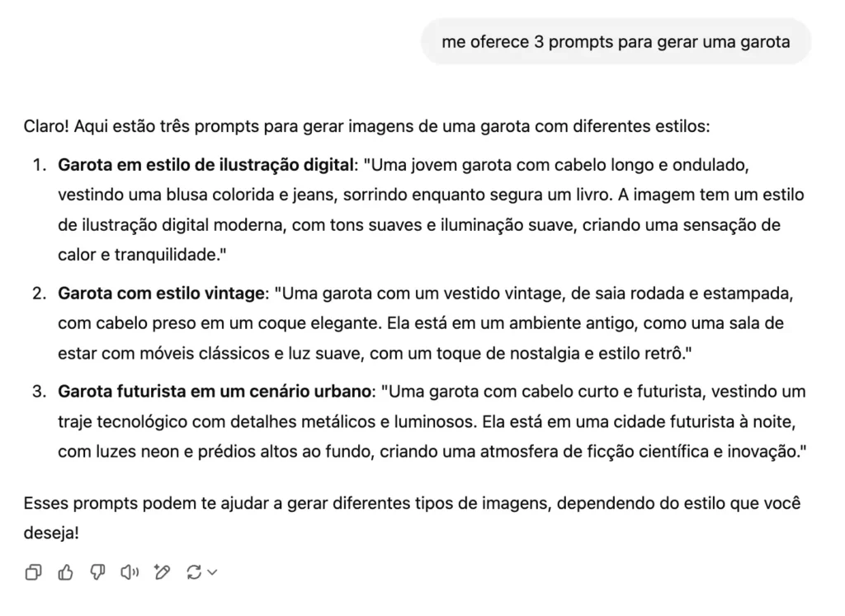Select the edit pencil icon under the reply
The image size is (845, 616).
[x=162, y=571]
